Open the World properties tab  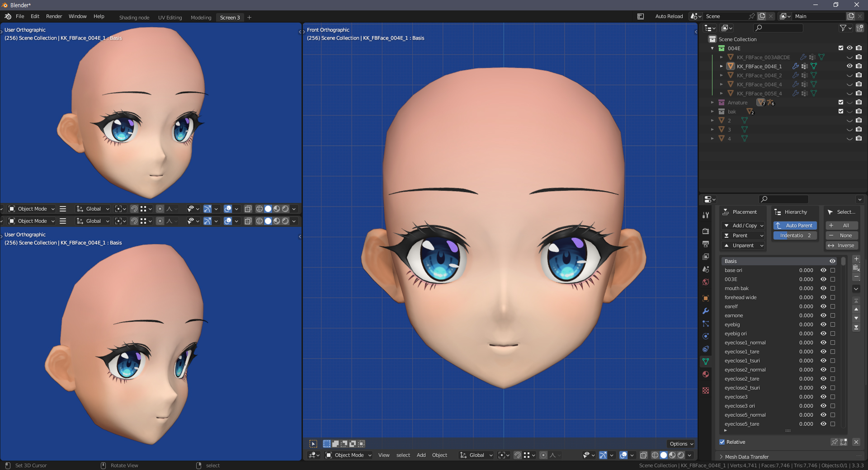click(x=706, y=282)
